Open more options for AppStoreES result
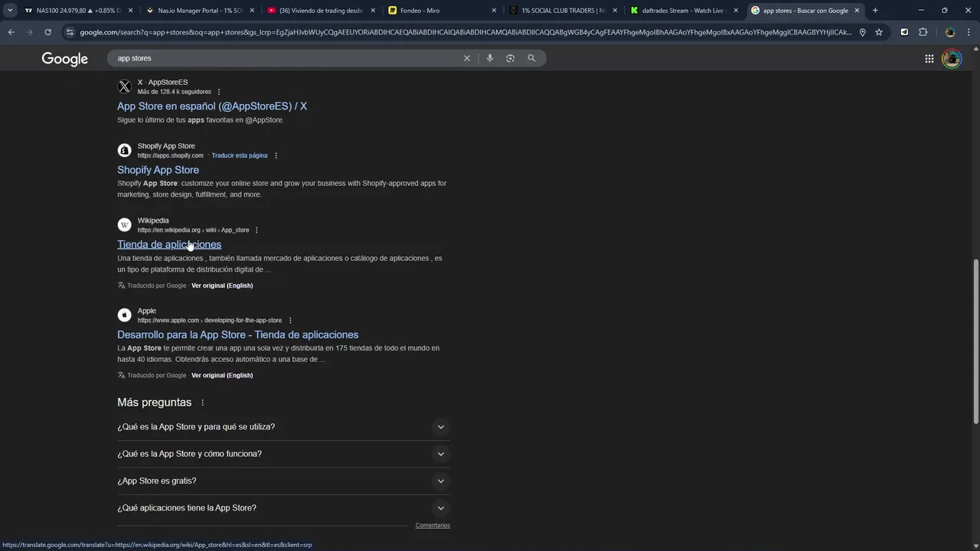 click(x=219, y=92)
